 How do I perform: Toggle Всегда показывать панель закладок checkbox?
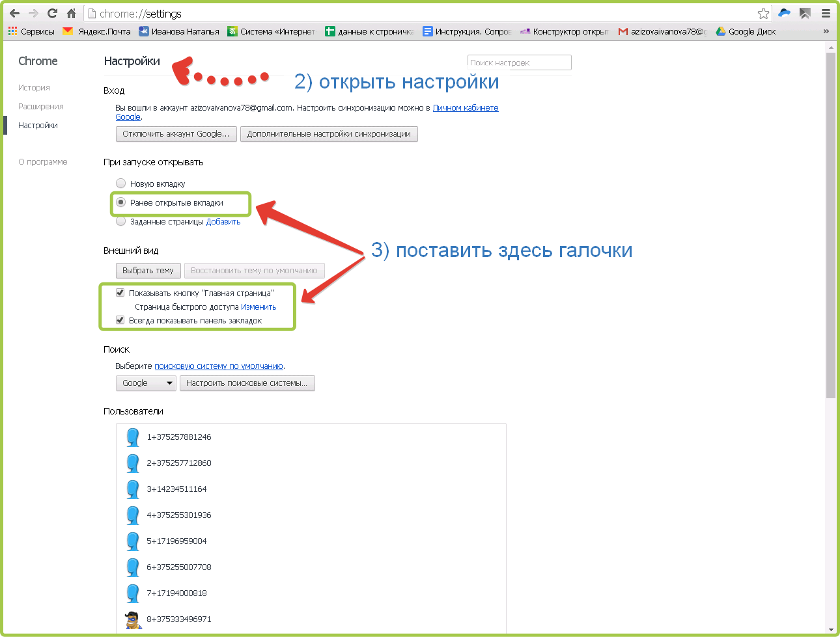point(120,320)
